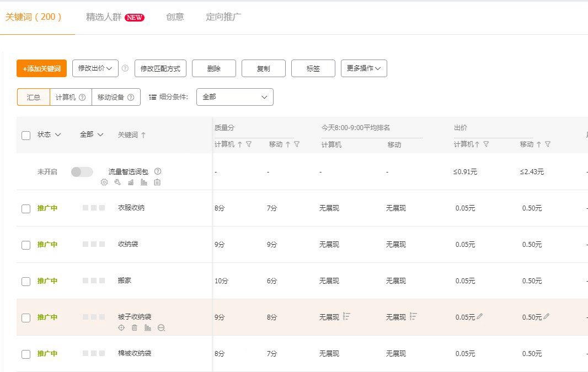Click the 添加关键词 button
The height and width of the screenshot is (372, 588).
[42, 68]
